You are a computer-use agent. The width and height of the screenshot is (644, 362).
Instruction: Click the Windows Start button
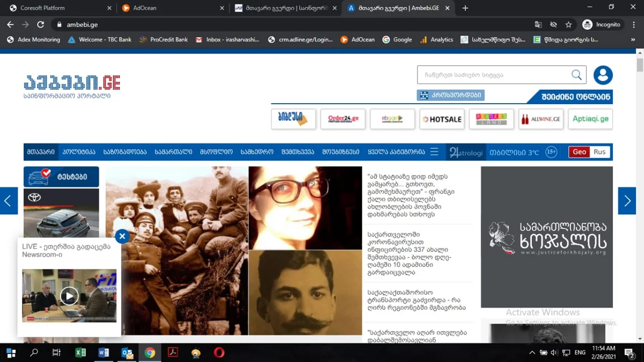click(x=11, y=353)
